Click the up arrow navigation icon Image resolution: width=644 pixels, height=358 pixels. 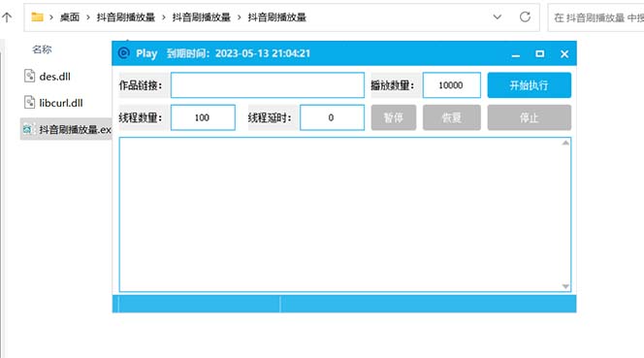click(x=7, y=17)
